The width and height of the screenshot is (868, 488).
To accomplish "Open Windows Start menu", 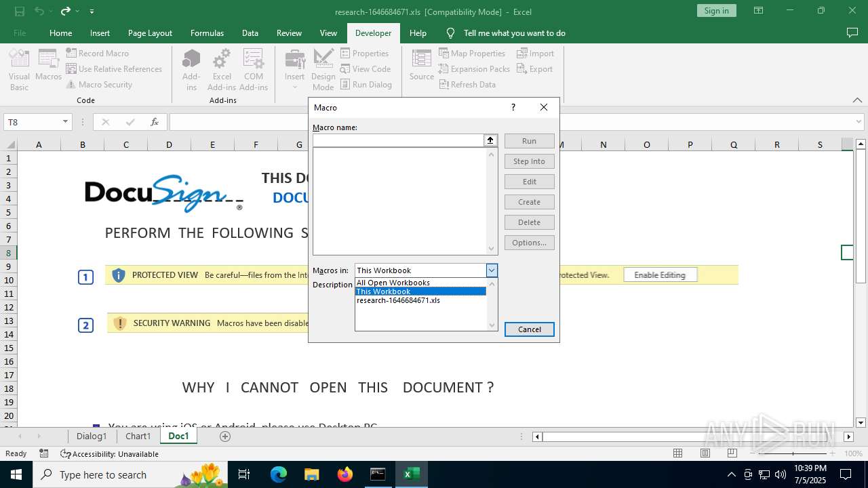I will [x=16, y=474].
